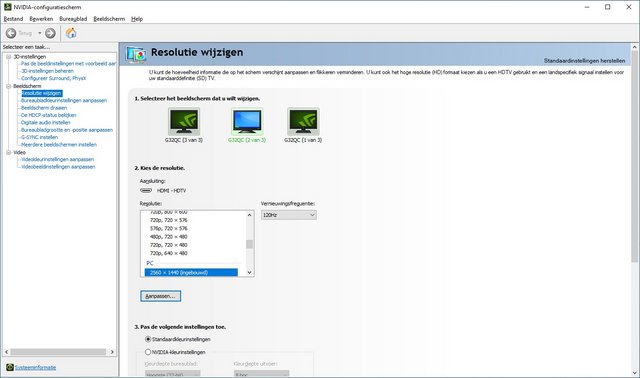
Task: Select monitor G32QC (2 van 3)
Action: tap(247, 125)
